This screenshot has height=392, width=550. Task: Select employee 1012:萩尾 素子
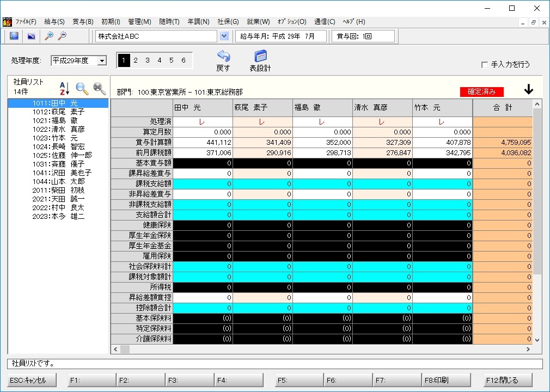click(58, 112)
